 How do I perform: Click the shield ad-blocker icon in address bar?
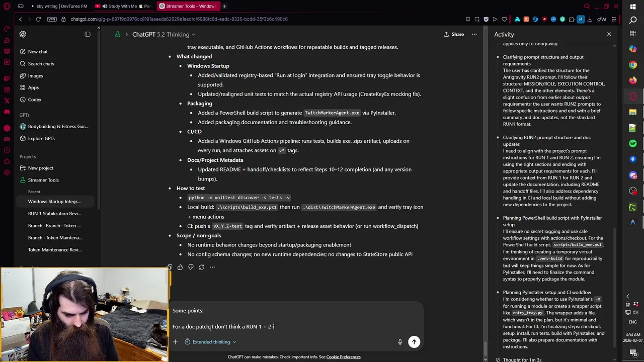[486, 19]
